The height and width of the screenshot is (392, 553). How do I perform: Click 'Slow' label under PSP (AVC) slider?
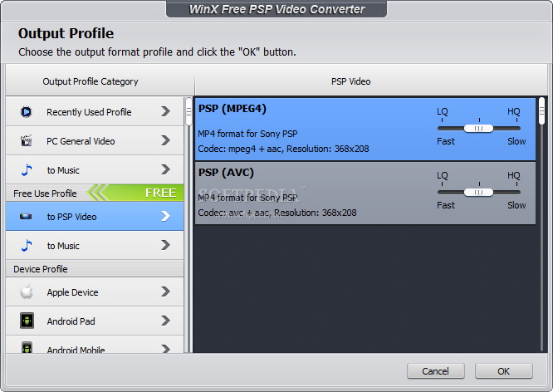click(x=516, y=205)
